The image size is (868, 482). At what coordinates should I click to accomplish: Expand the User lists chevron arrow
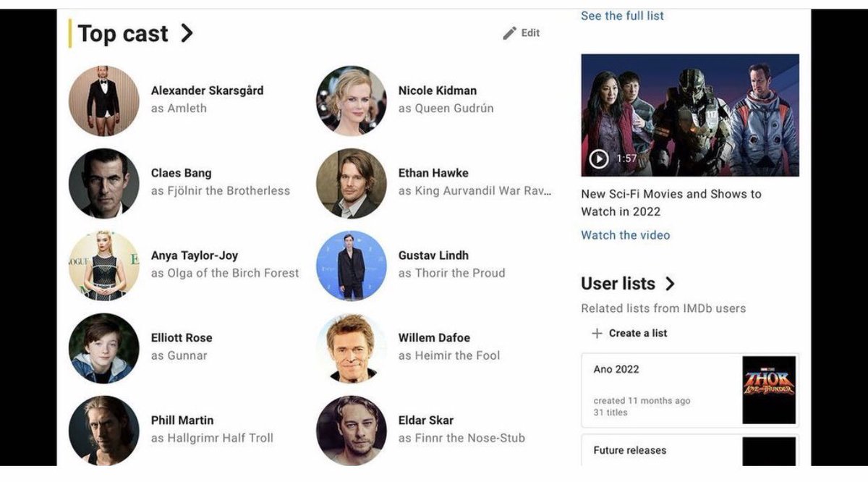tap(670, 284)
